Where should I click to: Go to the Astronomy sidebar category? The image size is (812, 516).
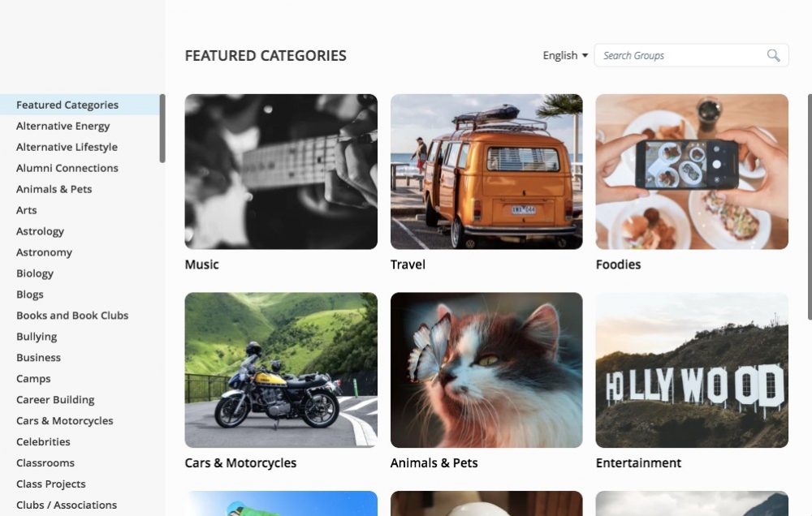coord(45,252)
